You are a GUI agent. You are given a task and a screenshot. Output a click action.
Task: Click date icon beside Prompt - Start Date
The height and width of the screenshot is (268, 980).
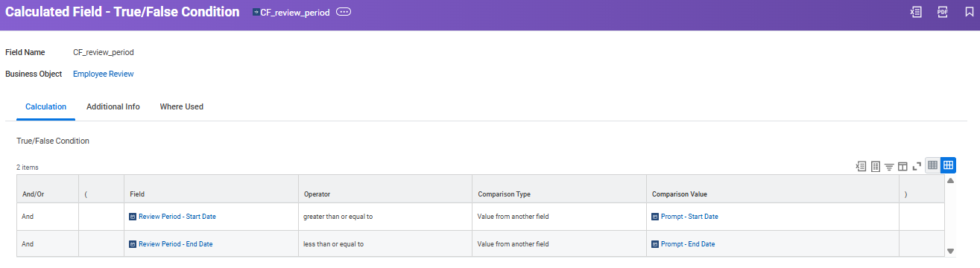655,217
